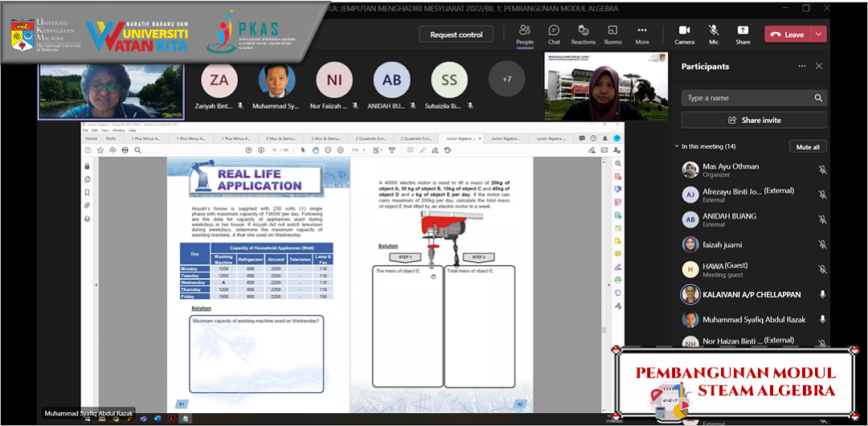Click the bookmark icon in Acrobat's left sidebar
Image resolution: width=868 pixels, height=426 pixels.
pos(87,193)
